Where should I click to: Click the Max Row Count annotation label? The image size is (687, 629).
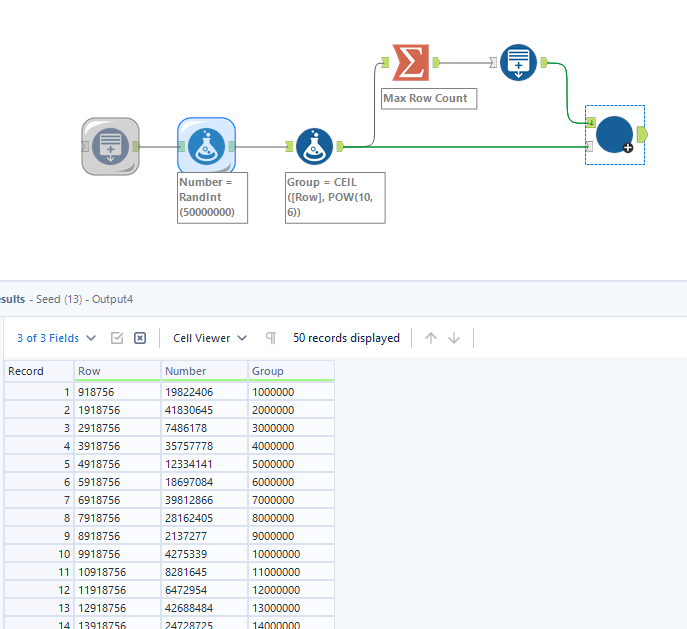(429, 99)
